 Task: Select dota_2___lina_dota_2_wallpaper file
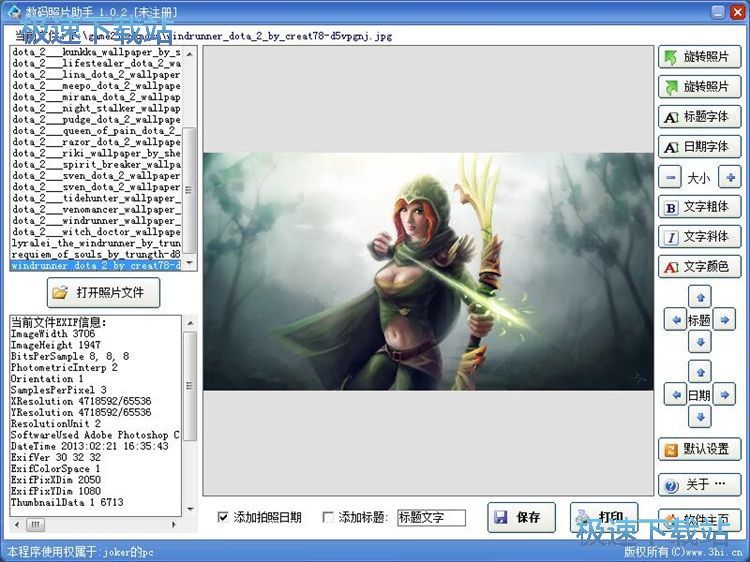(x=96, y=75)
